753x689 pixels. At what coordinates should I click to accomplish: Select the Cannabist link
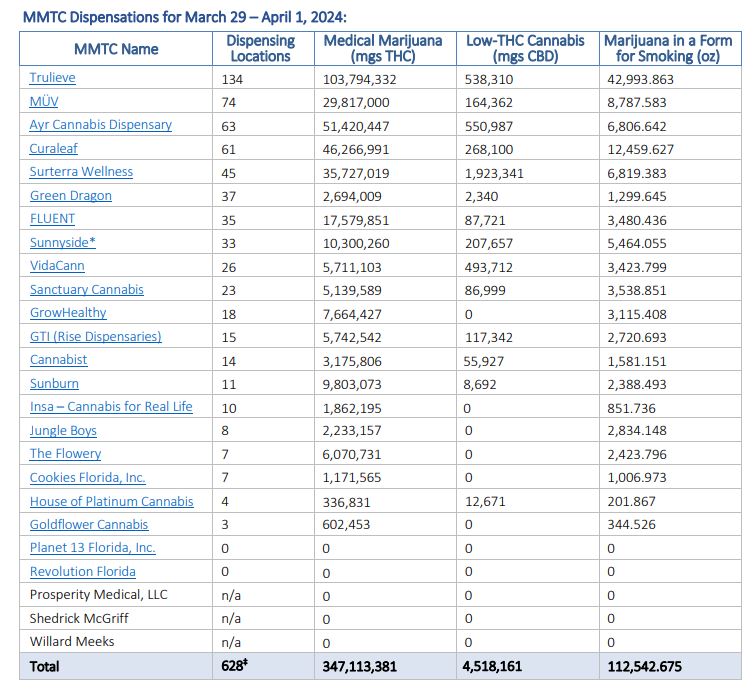coord(58,360)
